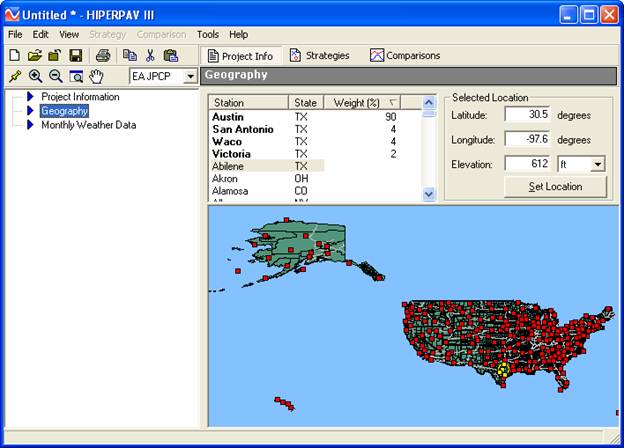The width and height of the screenshot is (624, 448).
Task: Click the station list scroll down arrow
Action: pos(429,194)
